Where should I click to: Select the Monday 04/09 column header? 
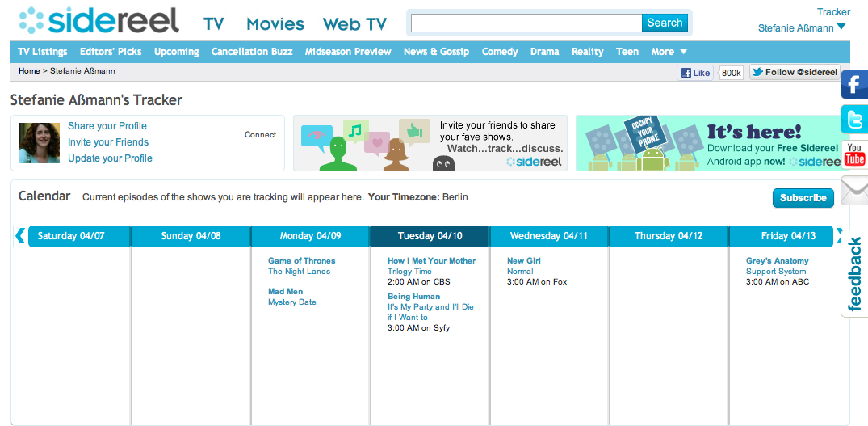coord(311,236)
